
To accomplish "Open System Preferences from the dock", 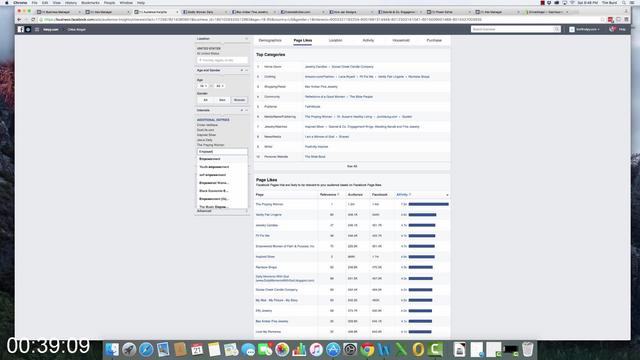I will [350, 349].
